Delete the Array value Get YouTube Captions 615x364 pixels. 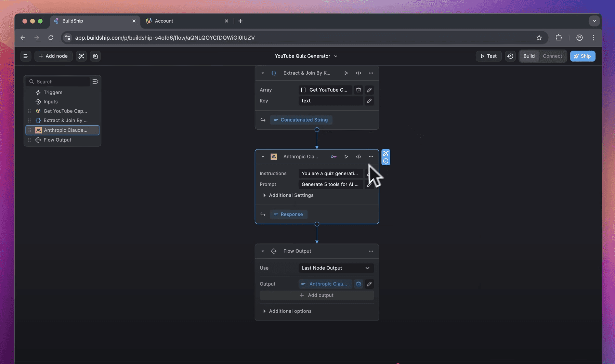[x=358, y=90]
